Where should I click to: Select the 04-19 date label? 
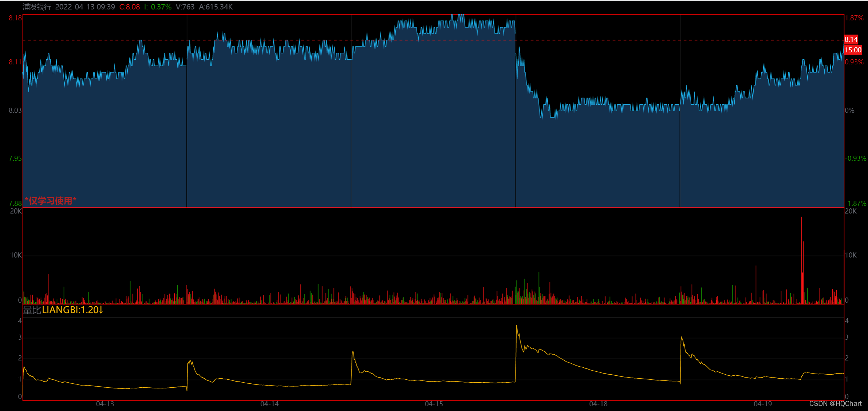tap(763, 404)
